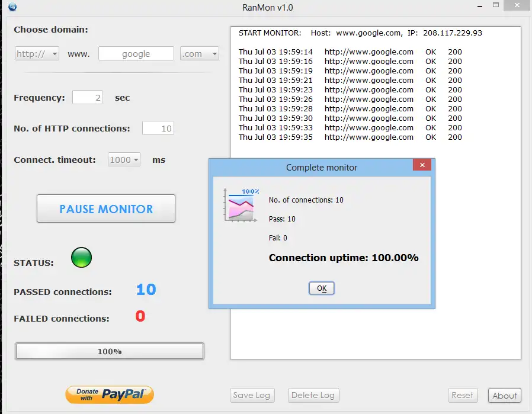Confirm the Complete monitor dialog with OK

[x=321, y=288]
